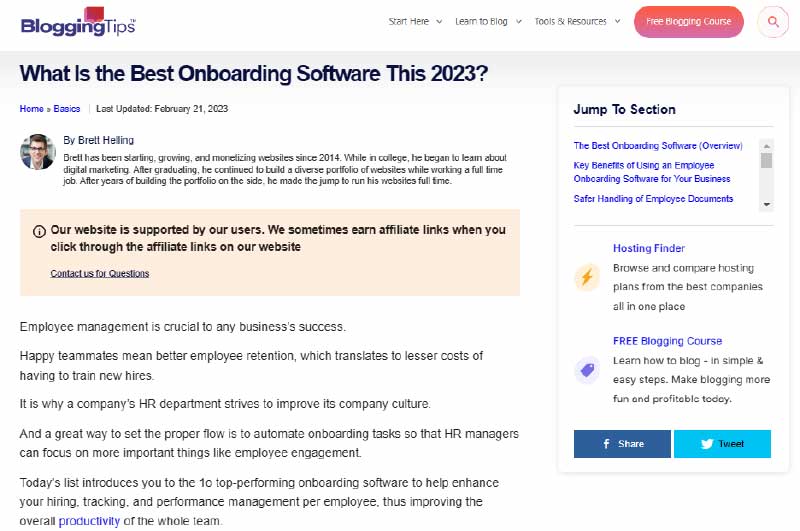Expand the Start Here menu chevron
This screenshot has height=531, width=800.
coord(439,21)
